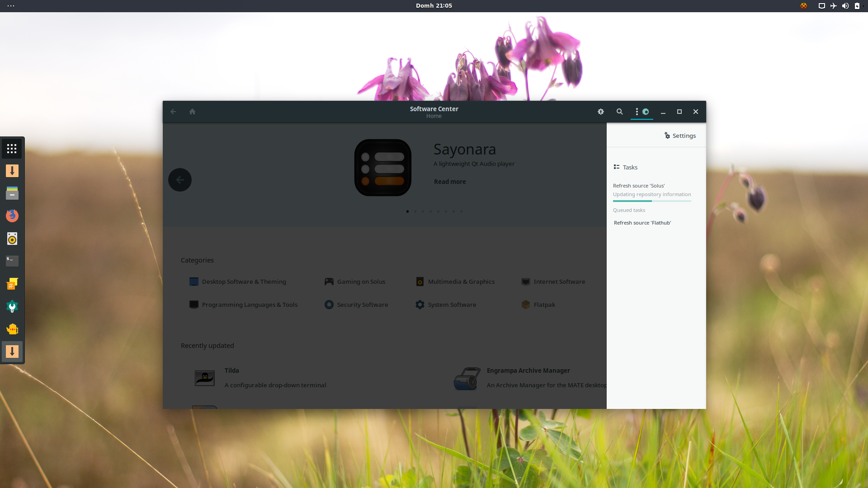Open Gaming on Solus category

pos(355,282)
